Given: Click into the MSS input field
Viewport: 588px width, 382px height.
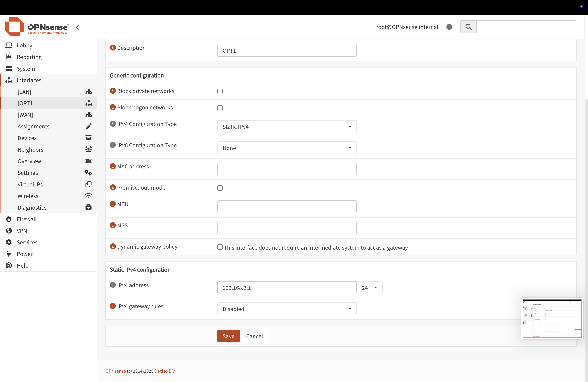Looking at the screenshot, I should coord(287,228).
